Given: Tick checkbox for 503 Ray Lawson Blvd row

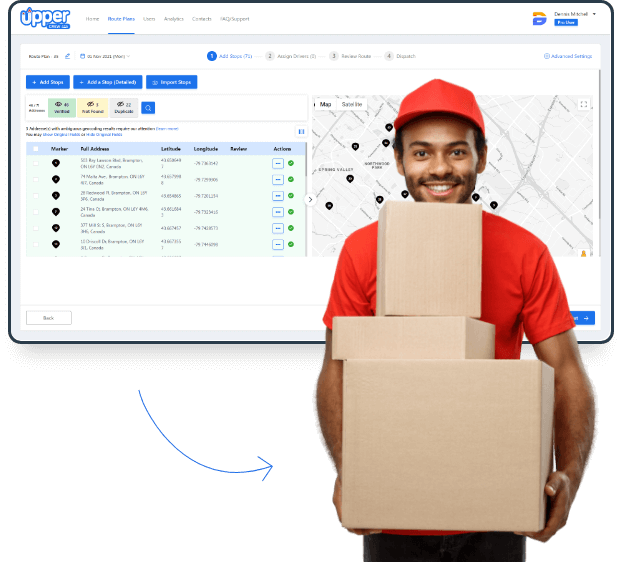Looking at the screenshot, I should (36, 163).
